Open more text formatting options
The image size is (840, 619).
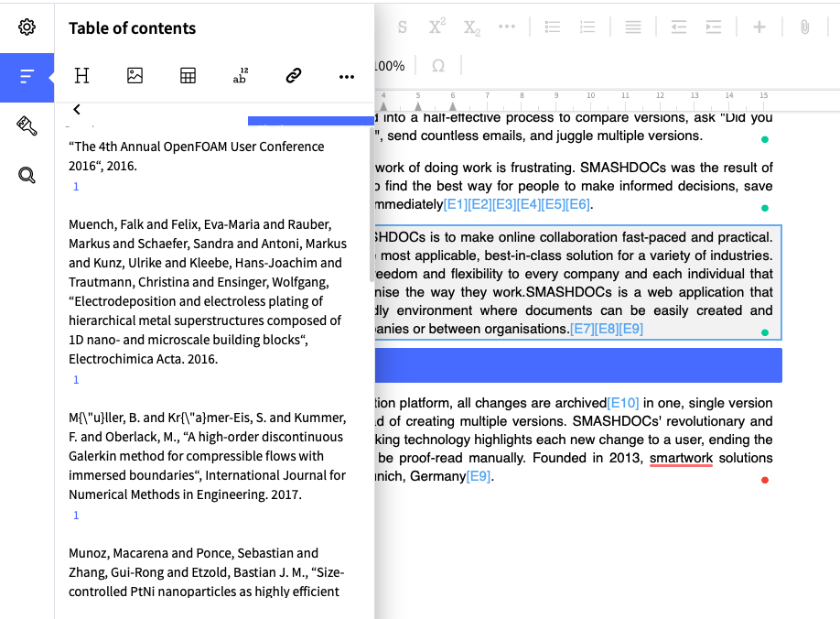[x=506, y=27]
